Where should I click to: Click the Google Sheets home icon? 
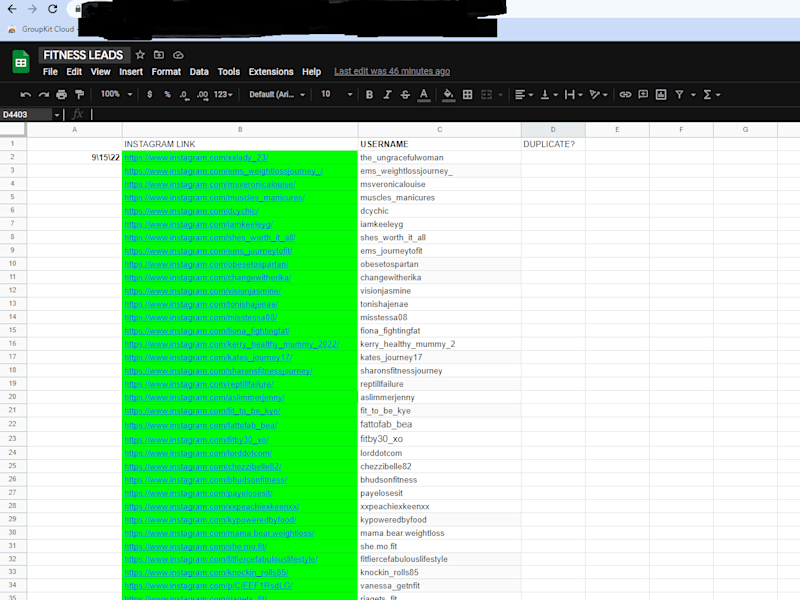pyautogui.click(x=21, y=62)
